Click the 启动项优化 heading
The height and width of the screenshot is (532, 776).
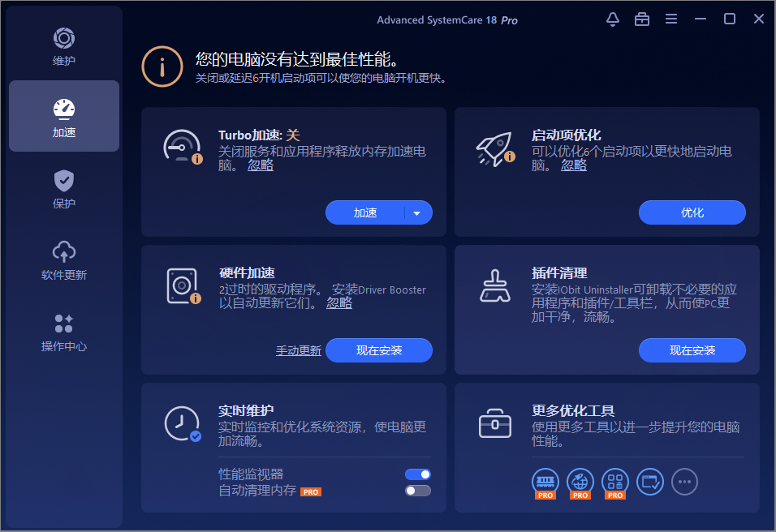pyautogui.click(x=566, y=135)
